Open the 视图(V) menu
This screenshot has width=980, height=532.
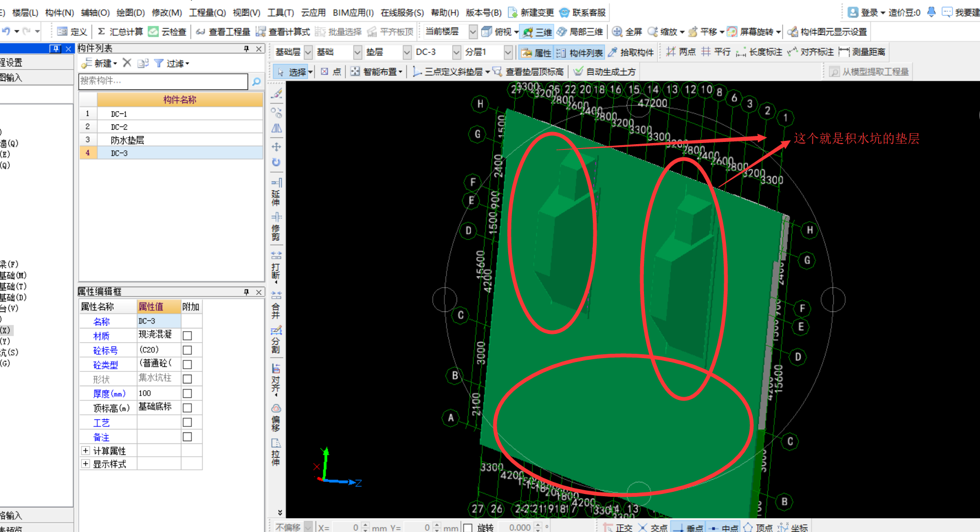click(x=246, y=12)
